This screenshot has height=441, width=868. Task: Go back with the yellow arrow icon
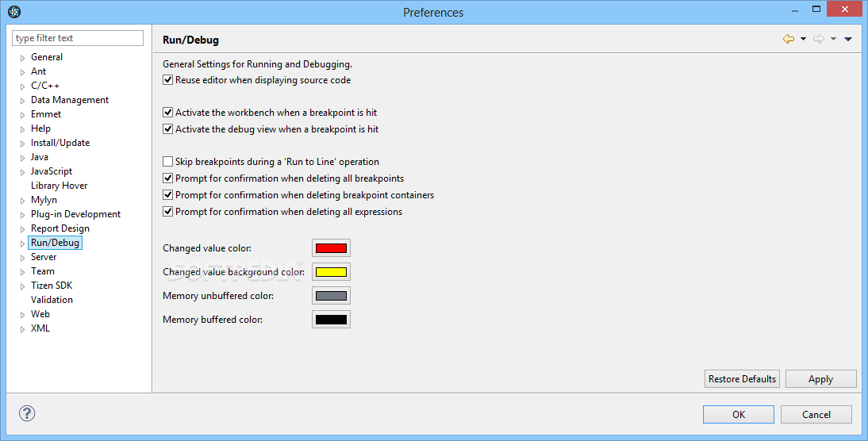[x=789, y=39]
